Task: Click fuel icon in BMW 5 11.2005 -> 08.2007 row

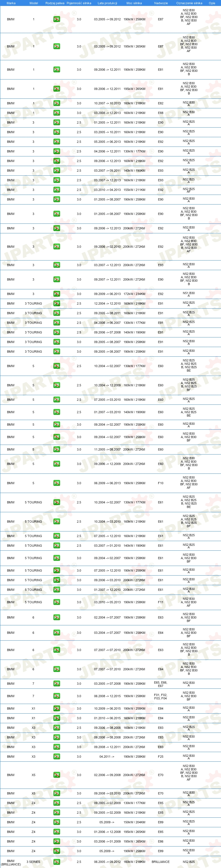Action: pos(57,449)
